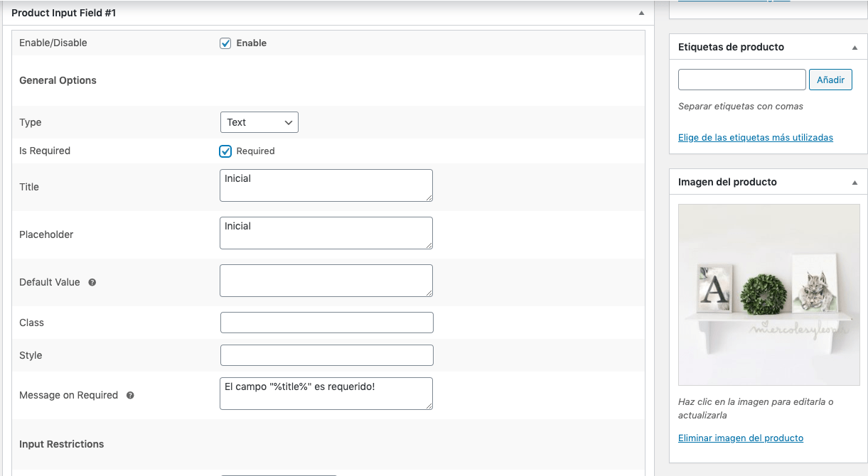Click the product image thumbnail
868x476 pixels.
pyautogui.click(x=768, y=295)
